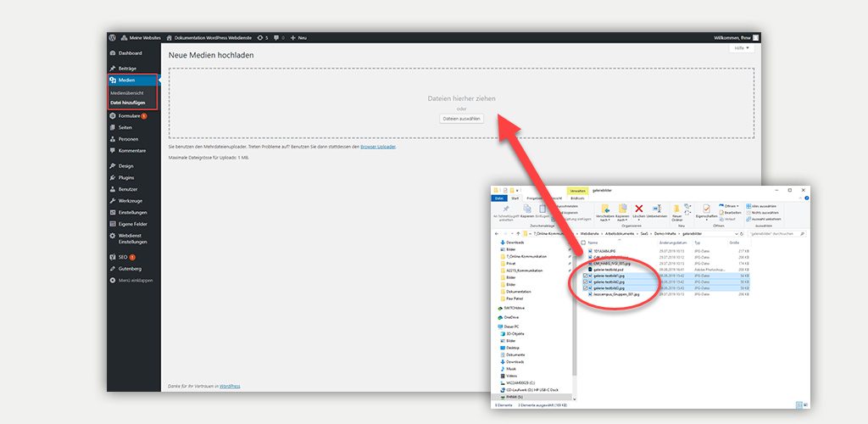Follow the Browser Uploader link

(x=376, y=147)
